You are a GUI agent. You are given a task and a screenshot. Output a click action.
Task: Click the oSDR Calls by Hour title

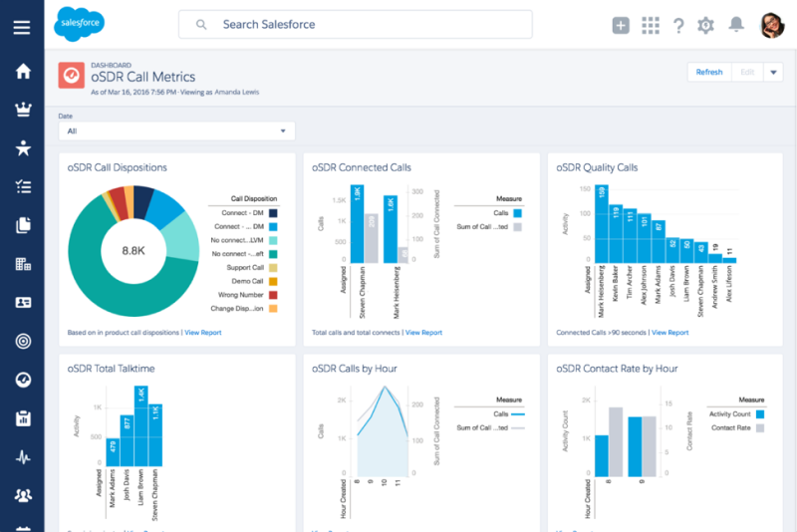pyautogui.click(x=355, y=369)
